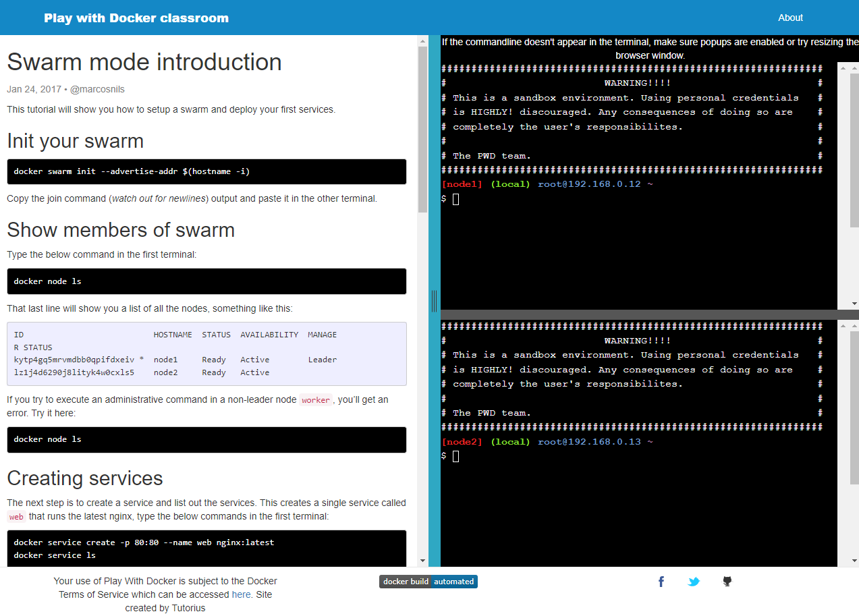Click the docker node ls block under worker note
The height and width of the screenshot is (616, 859).
[x=206, y=439]
